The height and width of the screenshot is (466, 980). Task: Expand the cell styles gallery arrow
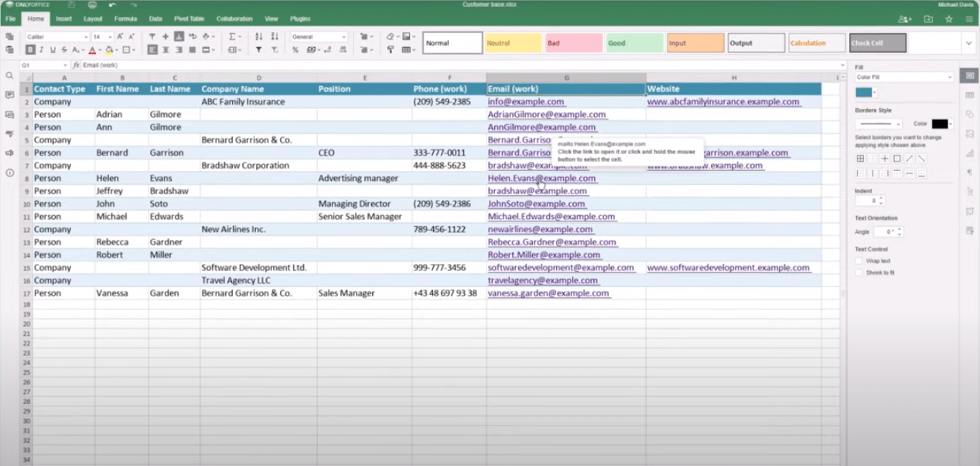point(968,43)
